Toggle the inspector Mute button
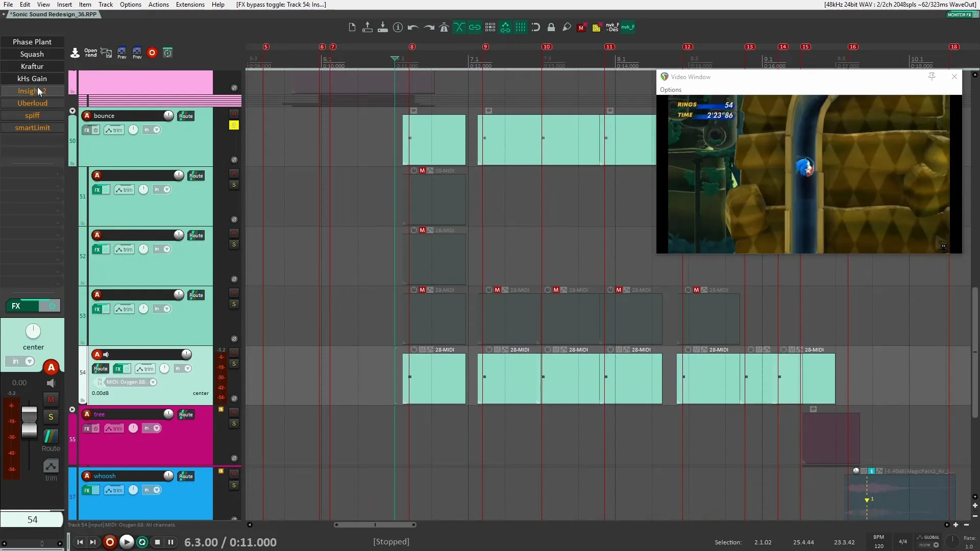The image size is (980, 551). click(x=51, y=399)
